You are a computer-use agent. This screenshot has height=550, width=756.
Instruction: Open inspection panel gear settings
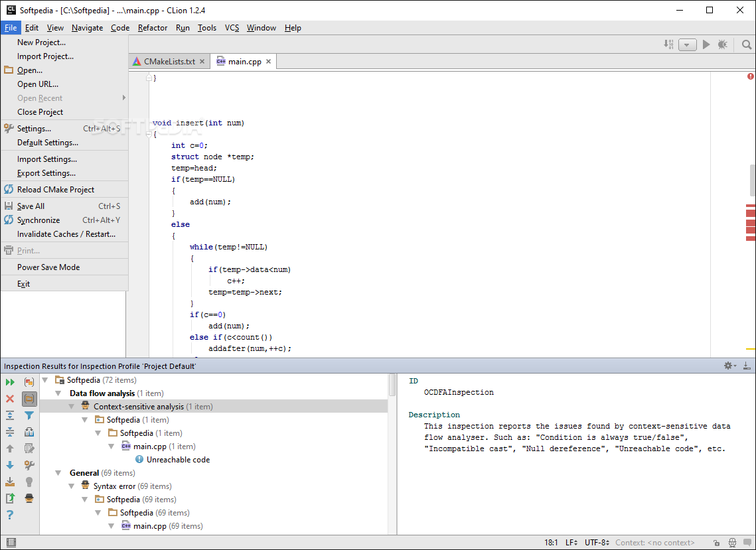click(x=730, y=366)
